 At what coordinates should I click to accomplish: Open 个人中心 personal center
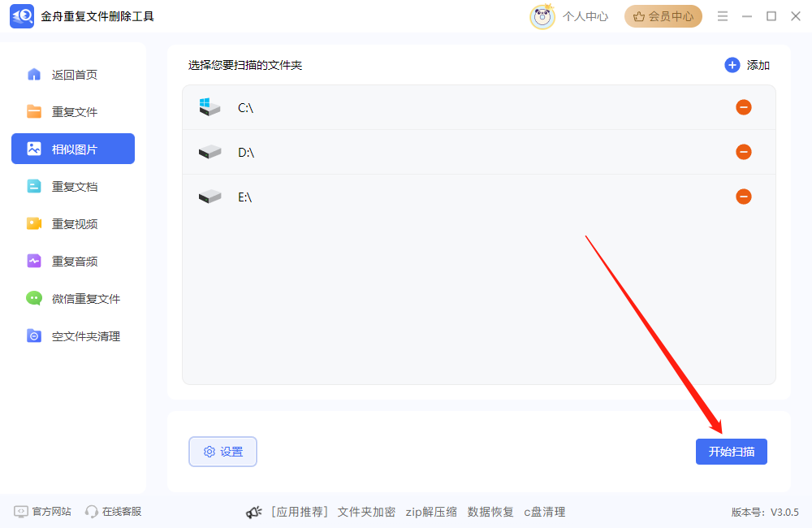click(585, 16)
